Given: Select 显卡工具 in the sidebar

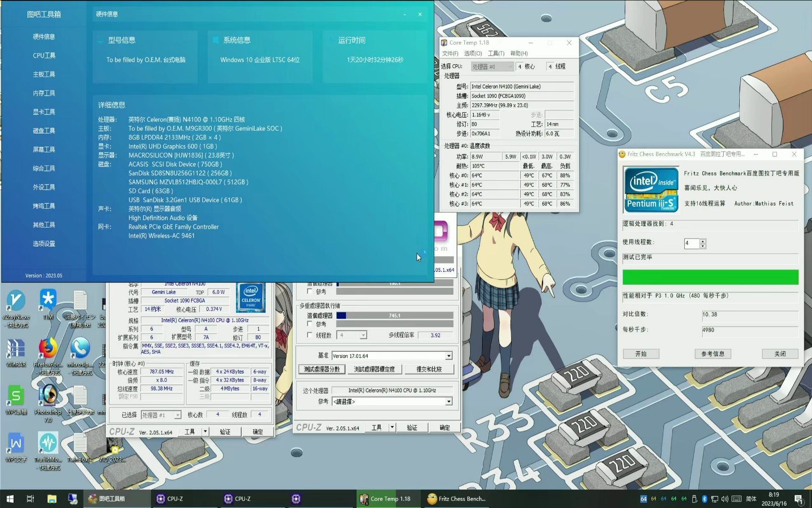Looking at the screenshot, I should click(x=44, y=112).
